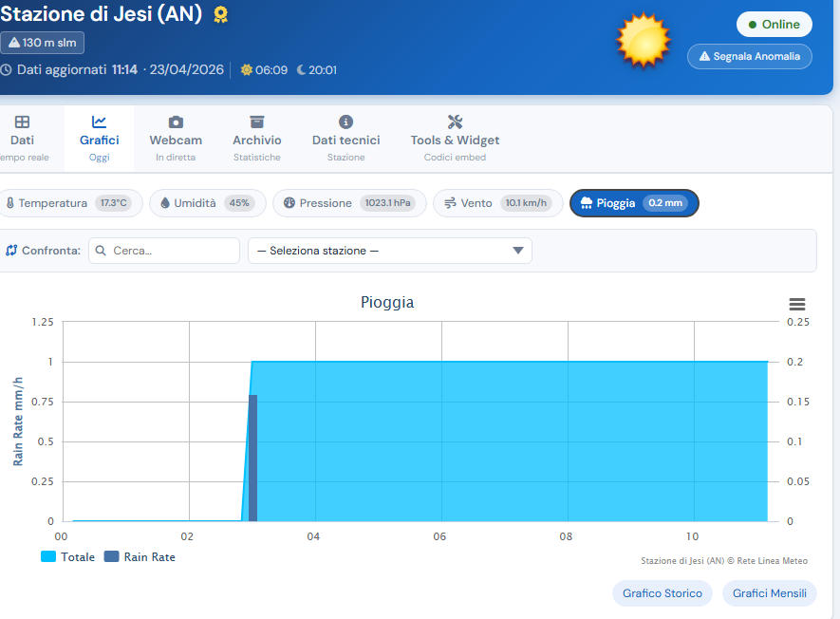840x619 pixels.
Task: Click the clock icon near Dati aggiornati
Action: tap(6, 69)
